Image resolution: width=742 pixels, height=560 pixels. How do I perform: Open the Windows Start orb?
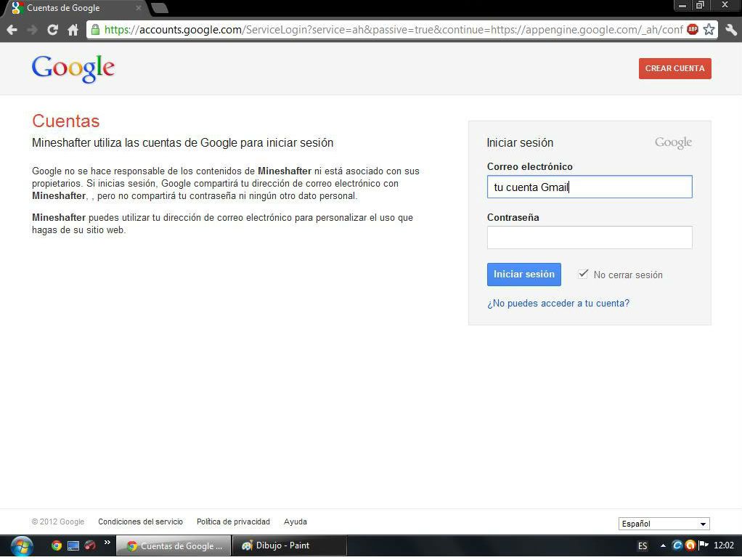22,546
